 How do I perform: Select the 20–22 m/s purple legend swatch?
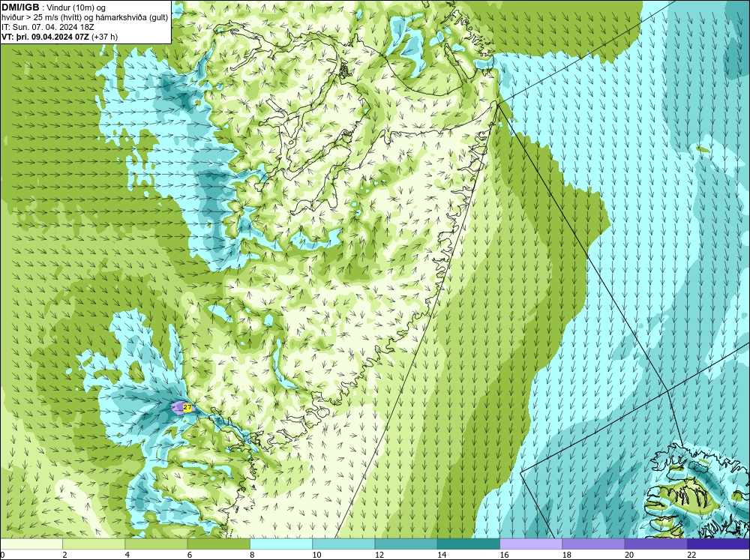click(x=655, y=544)
